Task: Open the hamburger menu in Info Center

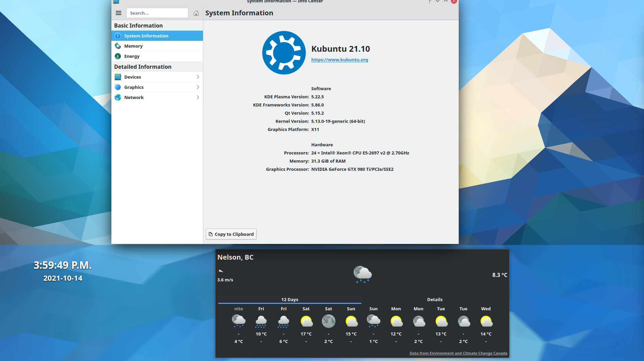Action: [119, 13]
